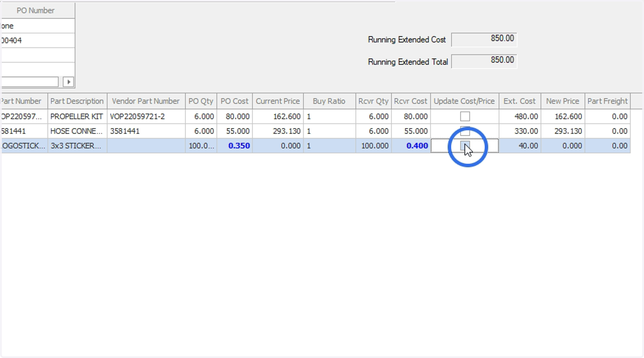Check Update Cost/Price for HOSE CONNE row

coord(465,131)
